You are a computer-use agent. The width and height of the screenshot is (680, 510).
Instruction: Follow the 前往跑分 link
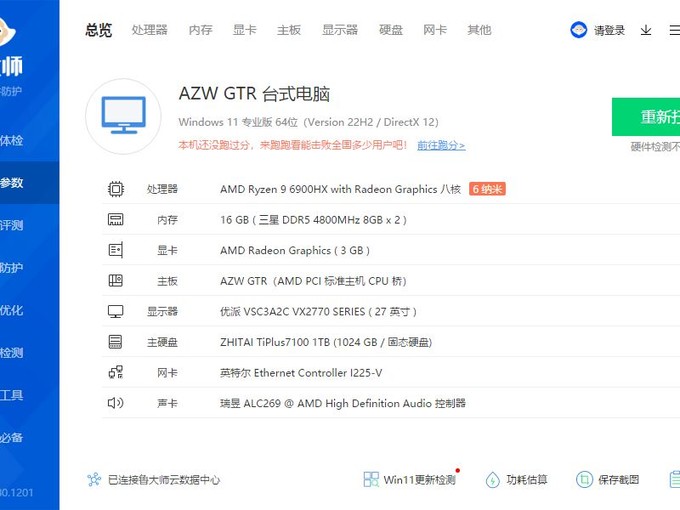(441, 145)
